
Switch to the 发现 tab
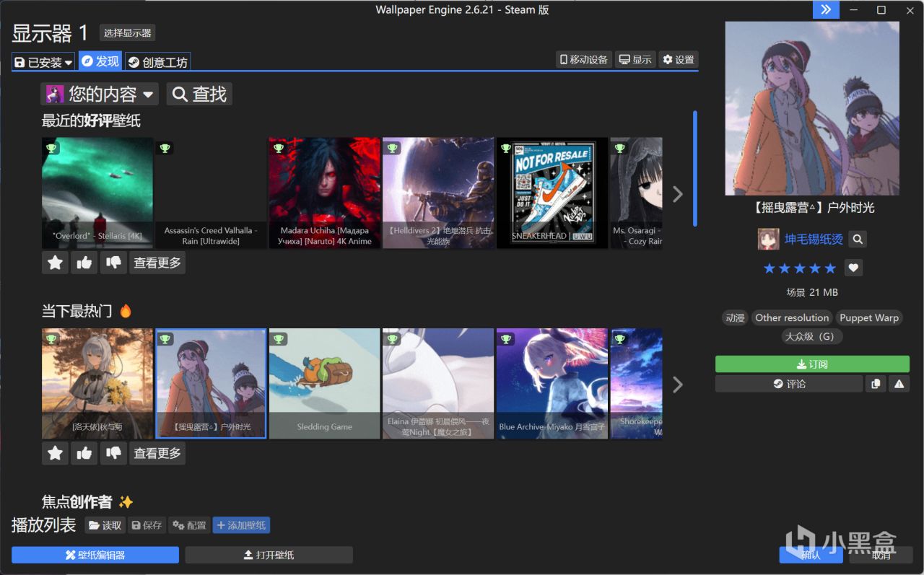[x=100, y=61]
